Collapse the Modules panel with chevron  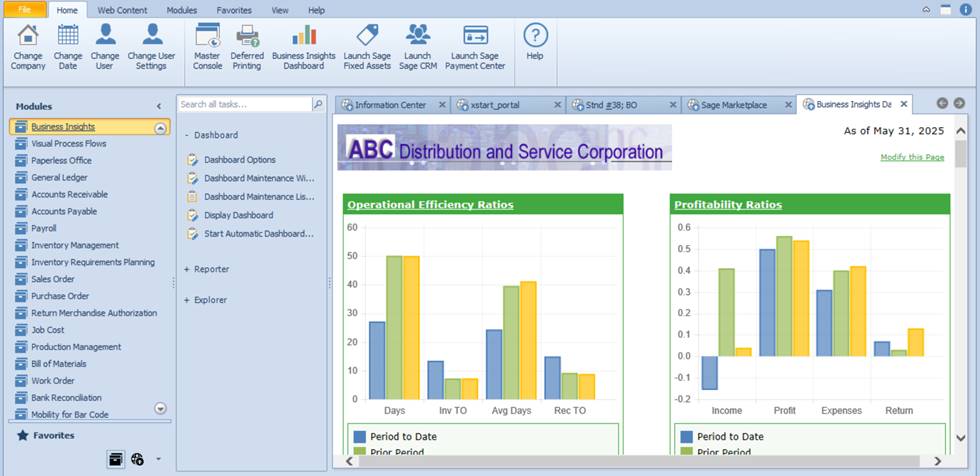(159, 107)
